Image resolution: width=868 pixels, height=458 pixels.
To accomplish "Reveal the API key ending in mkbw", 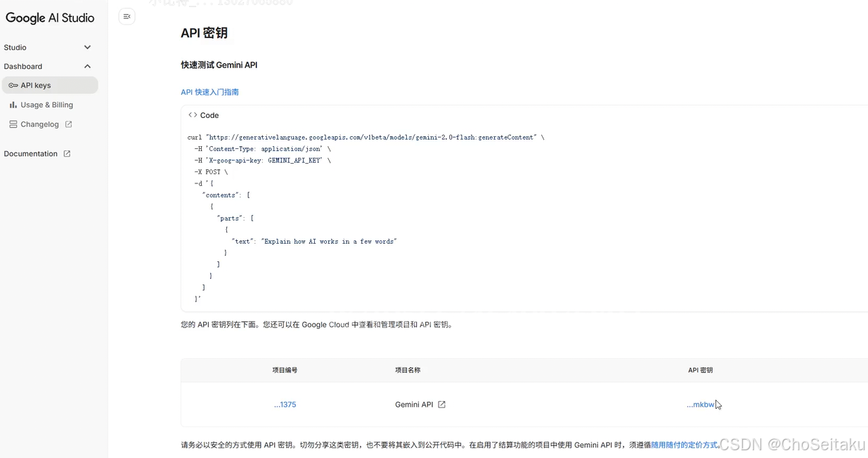I will (700, 405).
